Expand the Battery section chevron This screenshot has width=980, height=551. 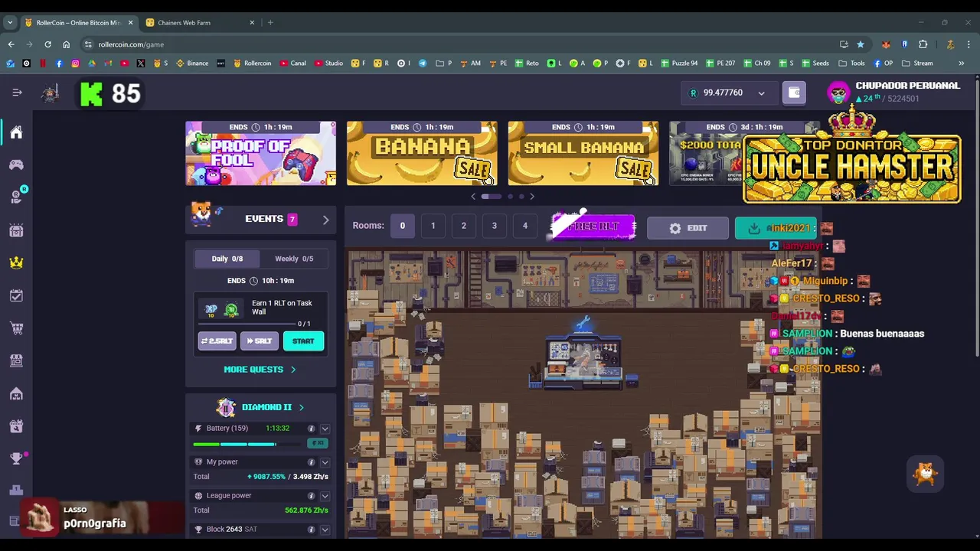pos(325,429)
